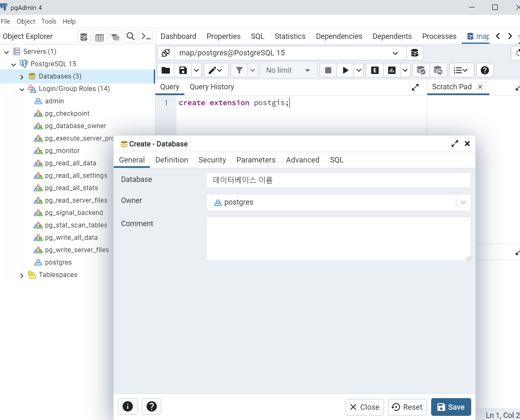Select the postgres role in tree
The image size is (520, 420).
58,262
